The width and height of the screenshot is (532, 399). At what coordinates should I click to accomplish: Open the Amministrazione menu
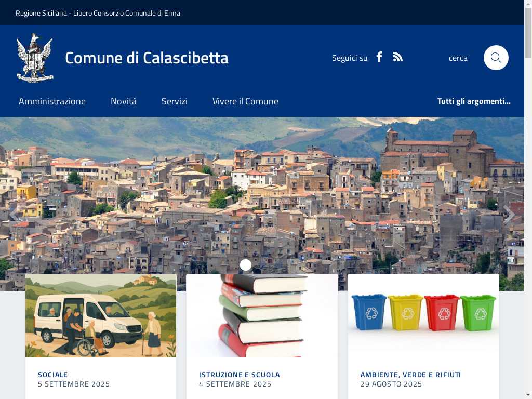52,101
